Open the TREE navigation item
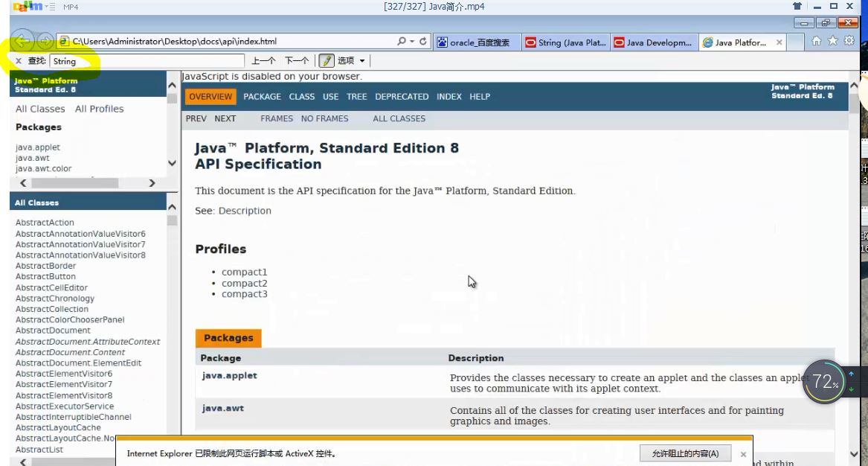 356,97
